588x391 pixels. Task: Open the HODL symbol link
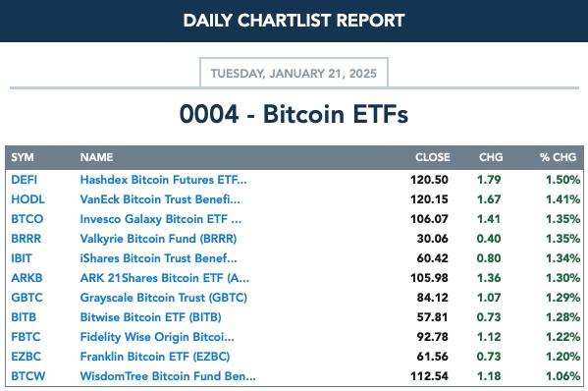tap(28, 199)
